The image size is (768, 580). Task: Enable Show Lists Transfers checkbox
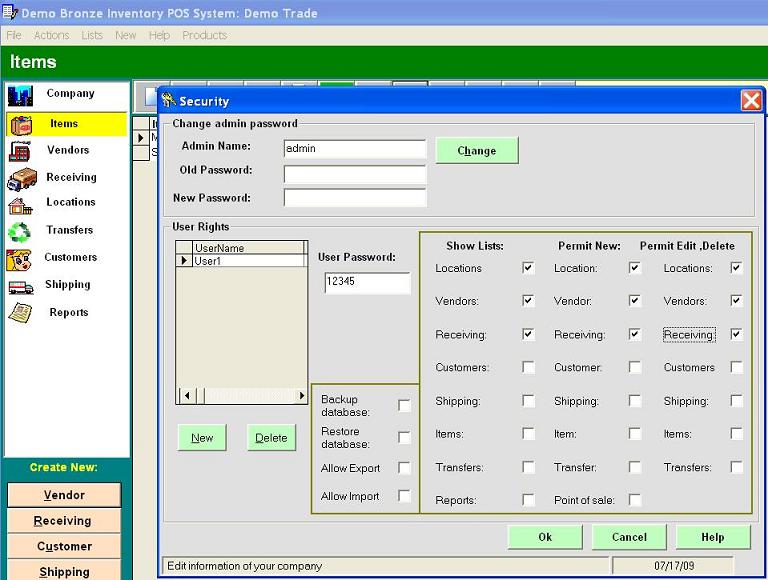(x=528, y=467)
